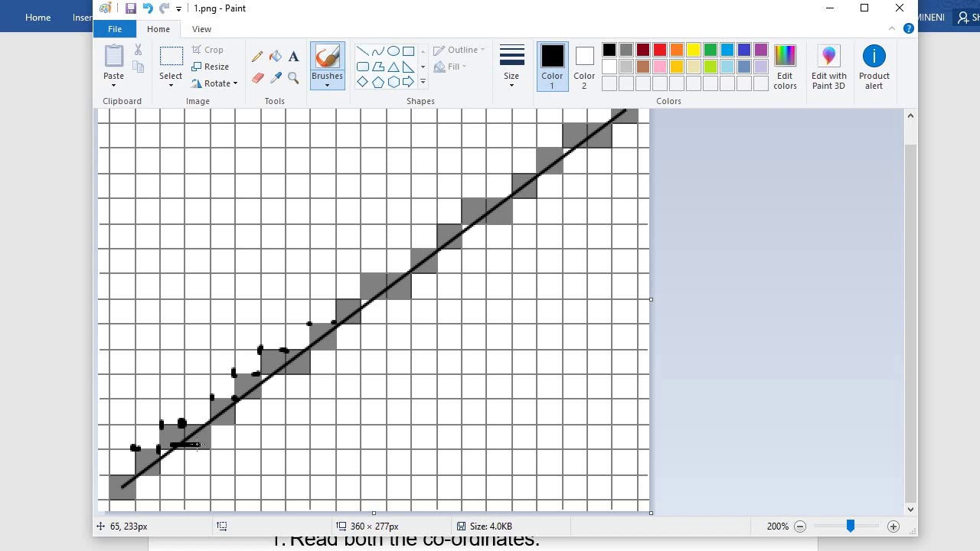
Task: Open Customize Quick Access Toolbar dropdown
Action: (x=178, y=9)
